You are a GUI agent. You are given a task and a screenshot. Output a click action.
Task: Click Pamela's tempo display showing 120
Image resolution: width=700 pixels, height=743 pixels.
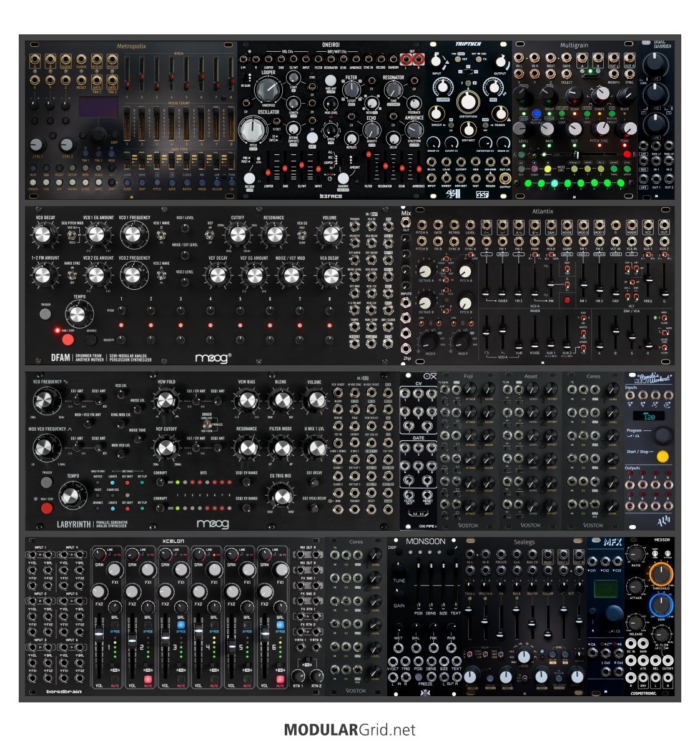pyautogui.click(x=649, y=416)
